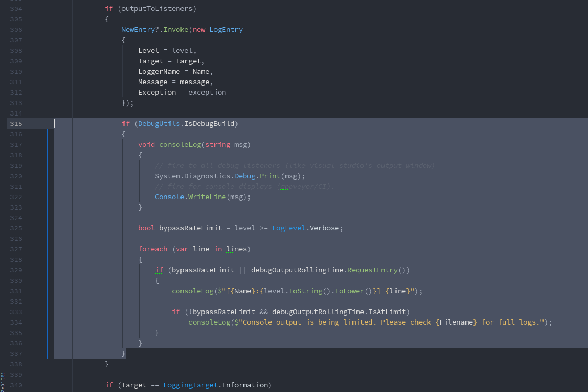This screenshot has height=392, width=588.
Task: Click the LogLevel enum reference
Action: (x=289, y=228)
